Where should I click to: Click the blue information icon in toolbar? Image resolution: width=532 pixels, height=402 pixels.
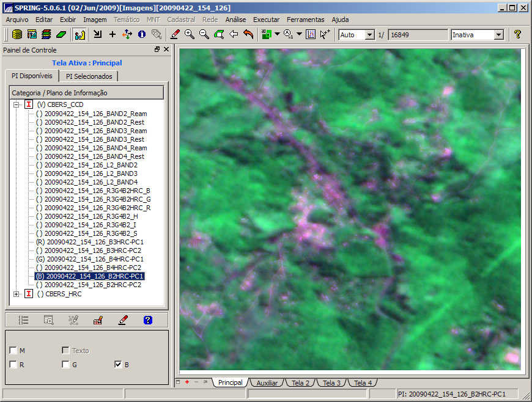point(142,35)
